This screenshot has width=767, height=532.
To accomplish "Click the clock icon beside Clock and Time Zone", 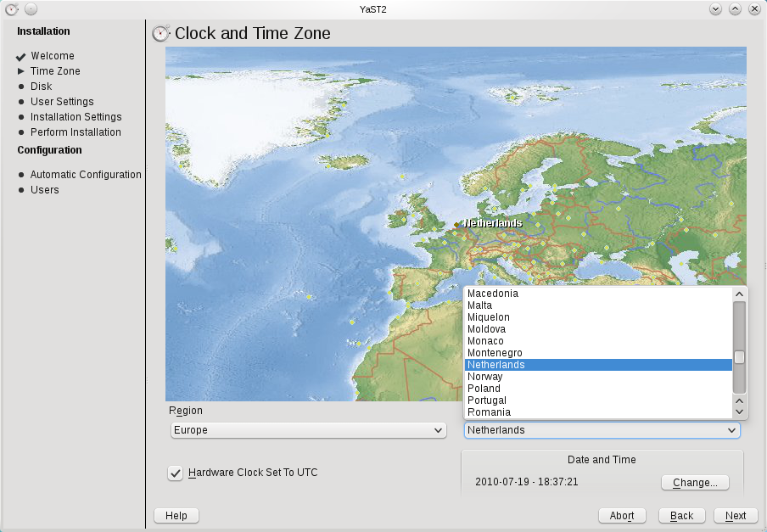I will tap(160, 34).
